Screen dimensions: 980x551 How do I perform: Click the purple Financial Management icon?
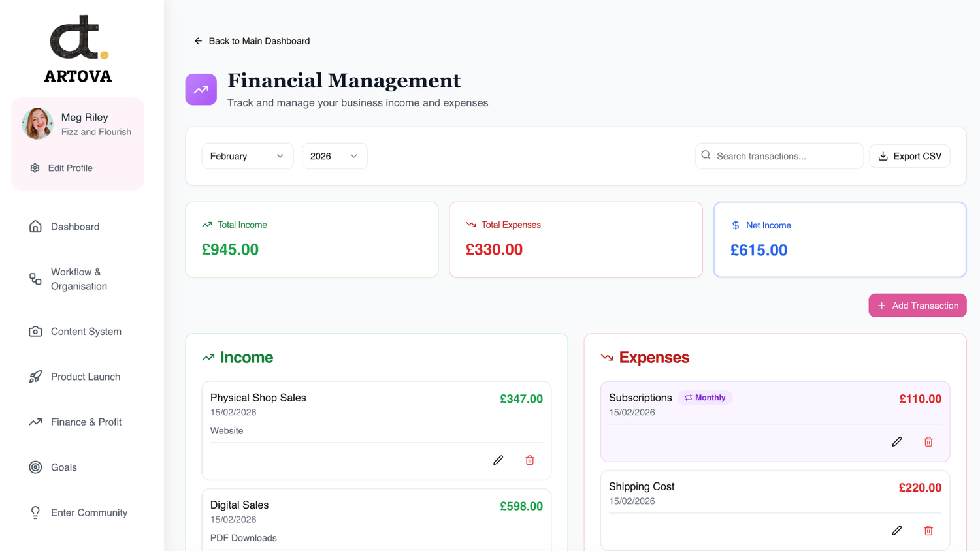coord(201,89)
